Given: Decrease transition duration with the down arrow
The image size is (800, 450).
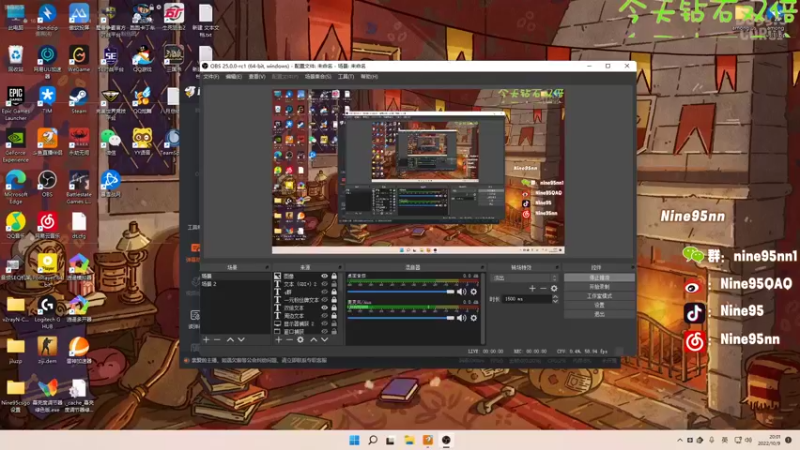Looking at the screenshot, I should click(x=555, y=302).
